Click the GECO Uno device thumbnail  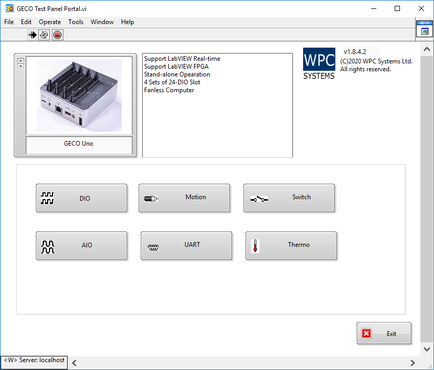click(x=79, y=95)
